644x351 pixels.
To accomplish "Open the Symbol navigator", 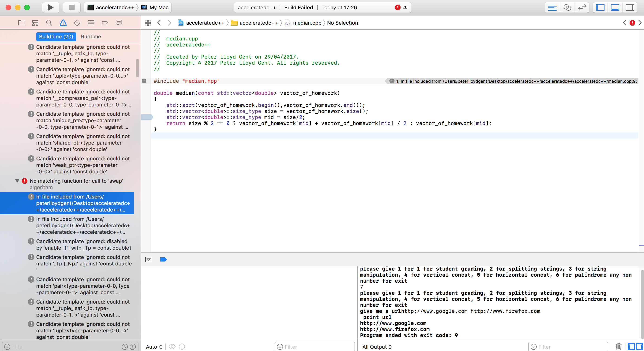I will click(x=35, y=23).
